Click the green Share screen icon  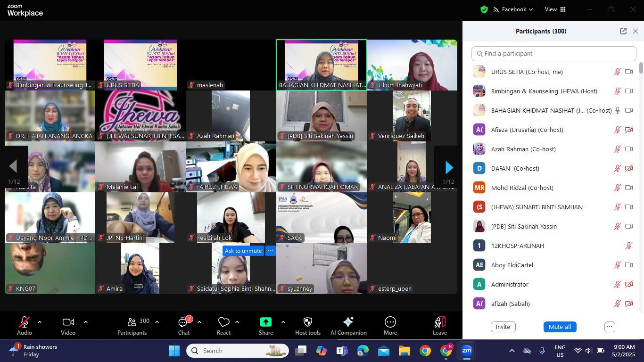coord(266,322)
